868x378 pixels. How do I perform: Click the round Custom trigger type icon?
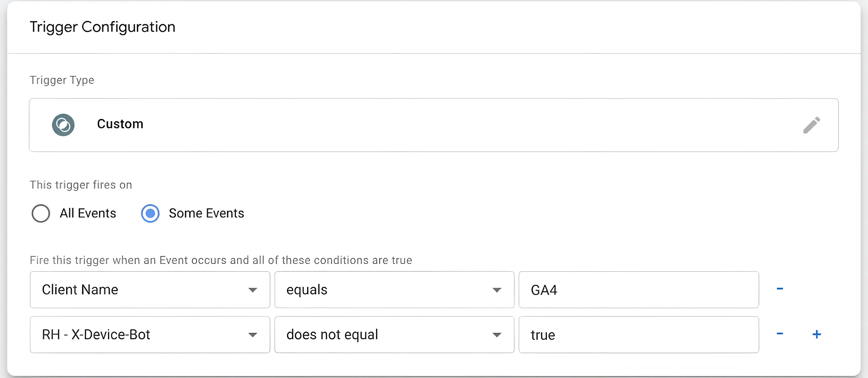63,125
